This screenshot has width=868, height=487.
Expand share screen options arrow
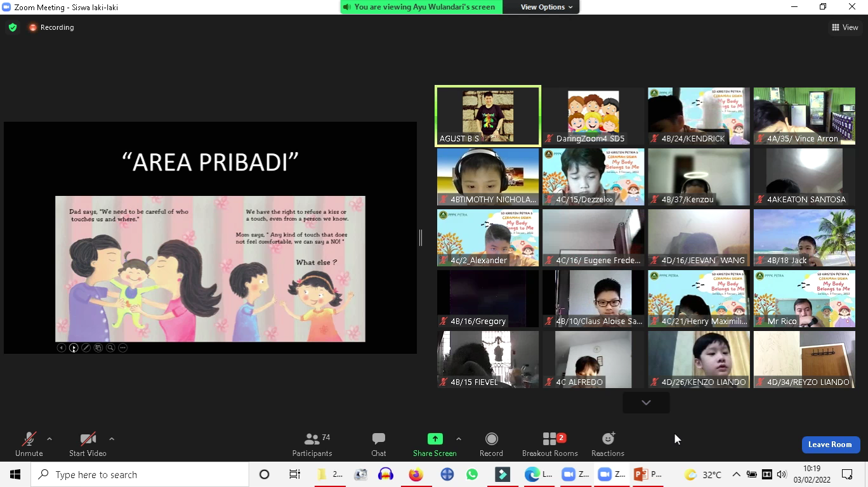point(459,439)
